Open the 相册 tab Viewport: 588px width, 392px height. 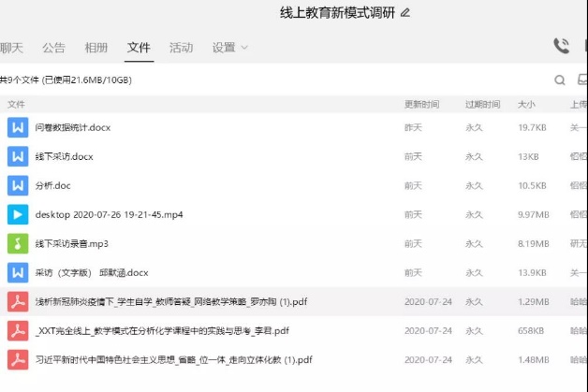[96, 48]
